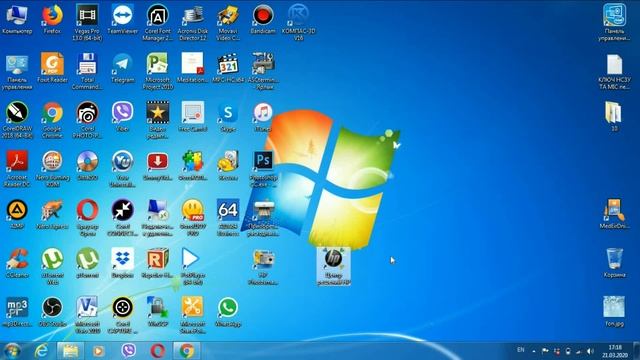Select the HP Photosmart camera shortcut
640x360 pixels.
[263, 266]
